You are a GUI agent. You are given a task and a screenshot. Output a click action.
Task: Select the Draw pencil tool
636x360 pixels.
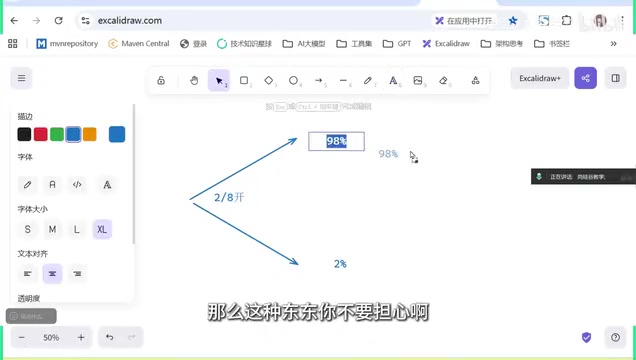point(368,80)
